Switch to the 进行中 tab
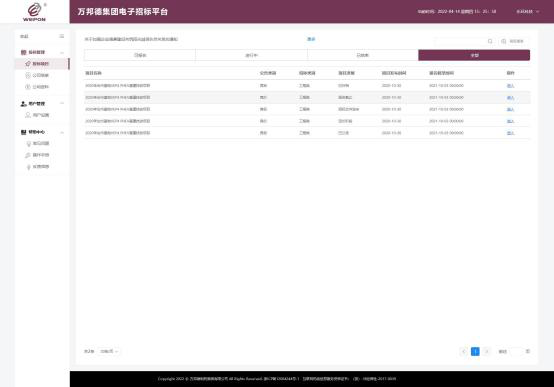Screen dimensions: 554x387 [251, 55]
